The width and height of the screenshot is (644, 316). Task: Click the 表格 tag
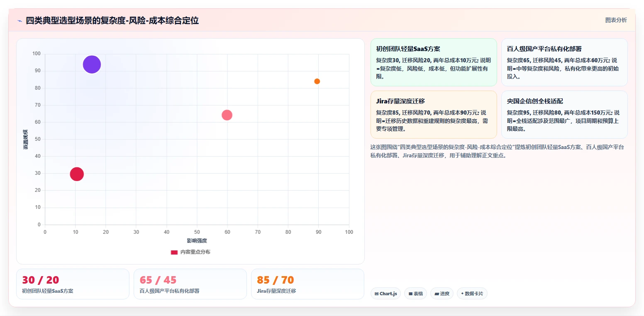415,294
